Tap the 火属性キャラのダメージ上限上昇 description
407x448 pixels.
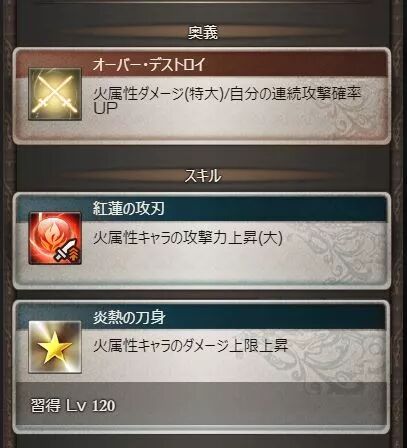click(190, 345)
